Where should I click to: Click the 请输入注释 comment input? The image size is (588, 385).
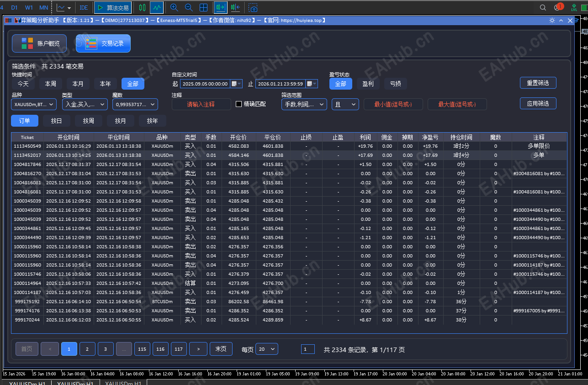(201, 104)
